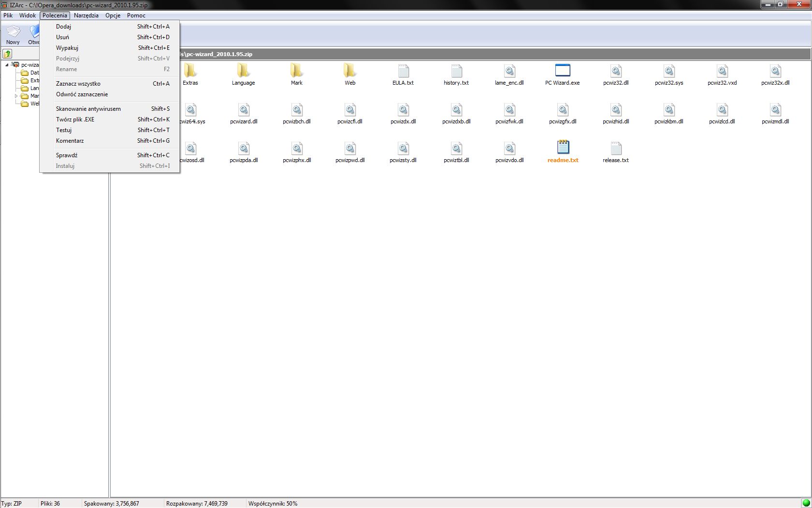This screenshot has width=812, height=508.
Task: Open the Plik menu
Action: pos(8,15)
